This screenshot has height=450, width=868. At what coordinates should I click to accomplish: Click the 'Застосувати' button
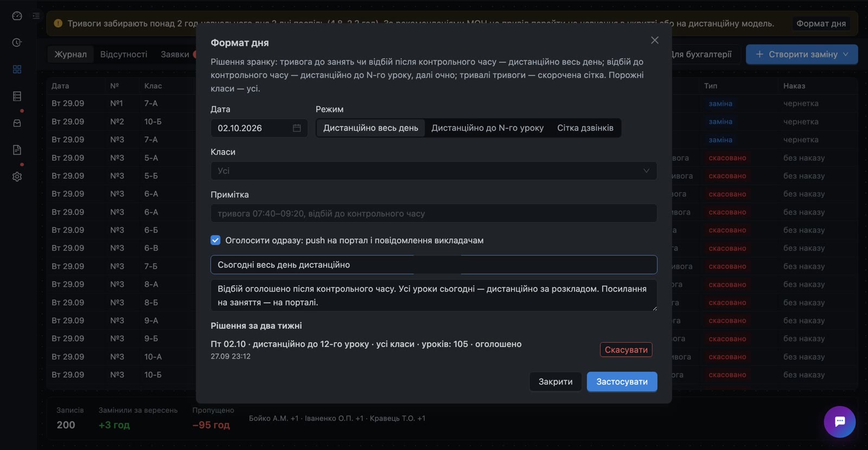(x=622, y=382)
